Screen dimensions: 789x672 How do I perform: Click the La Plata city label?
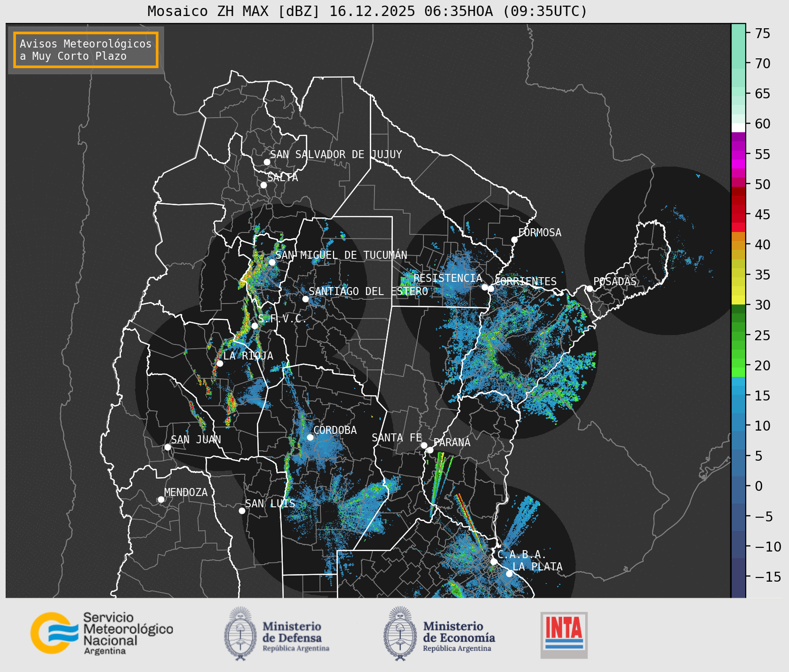pyautogui.click(x=537, y=567)
